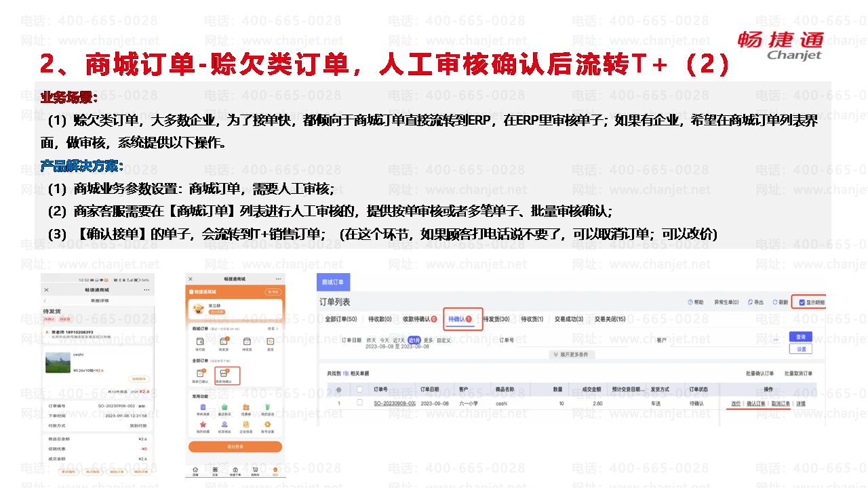Click 确认订单 link in the order row

755,403
